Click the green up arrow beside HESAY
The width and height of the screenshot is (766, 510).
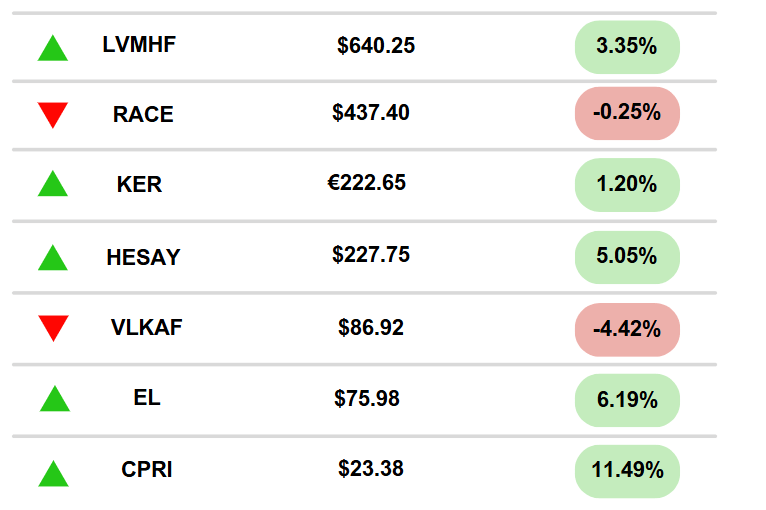point(53,258)
